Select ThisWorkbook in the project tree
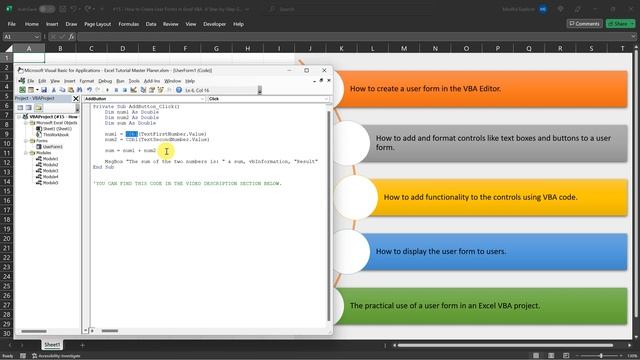Screen dimensions: 640x360 coord(52,135)
